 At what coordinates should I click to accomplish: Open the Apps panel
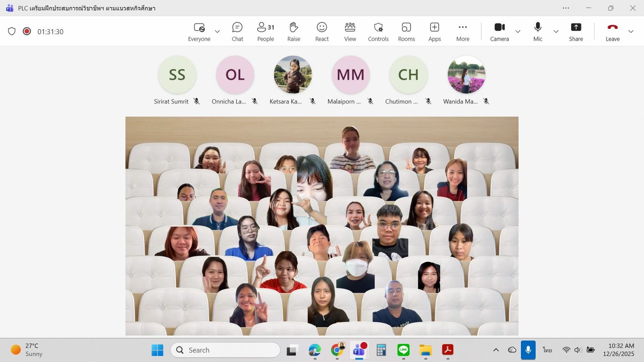tap(434, 32)
